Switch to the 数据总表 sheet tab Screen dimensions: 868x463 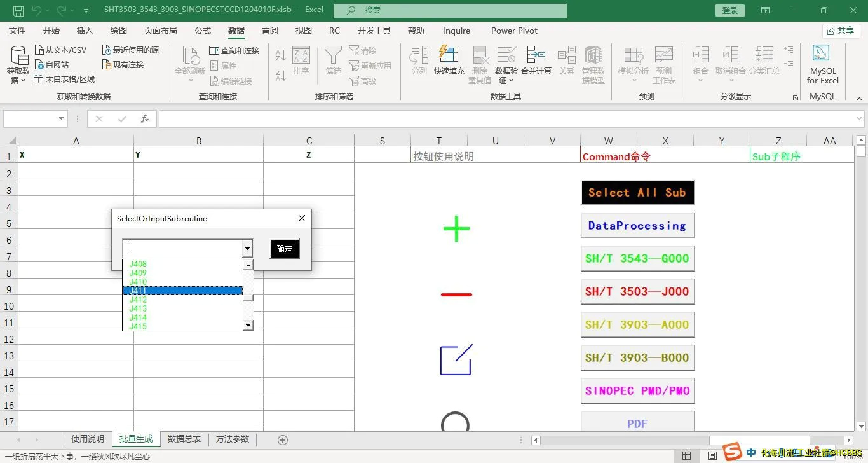pyautogui.click(x=184, y=439)
